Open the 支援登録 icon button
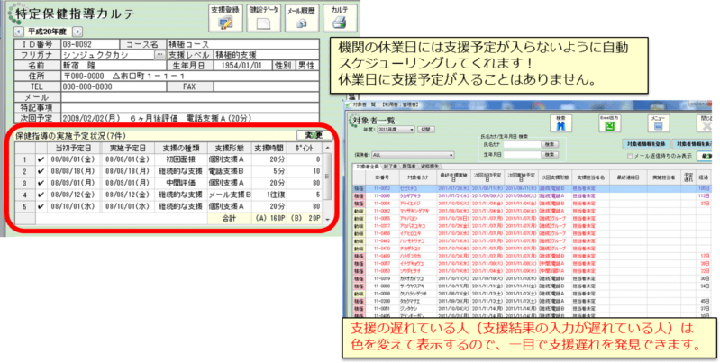720x363 pixels. (x=225, y=18)
